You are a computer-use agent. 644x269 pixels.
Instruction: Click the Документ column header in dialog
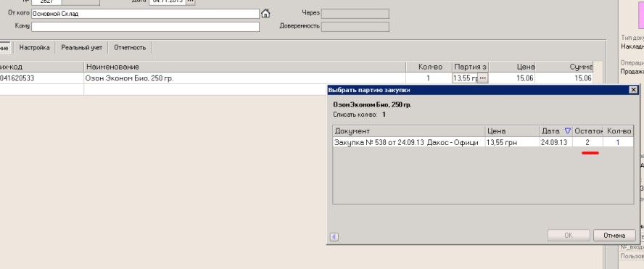pyautogui.click(x=408, y=131)
